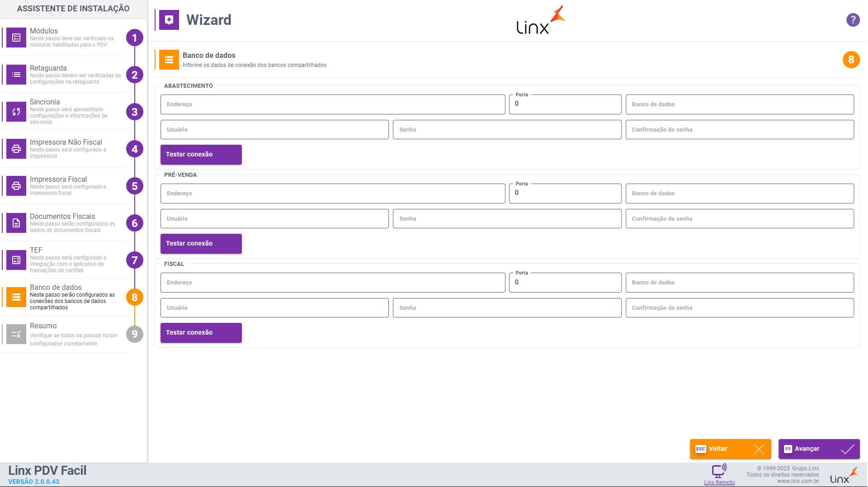This screenshot has width=868, height=487.
Task: Click the Linx logo in the header
Action: (541, 20)
